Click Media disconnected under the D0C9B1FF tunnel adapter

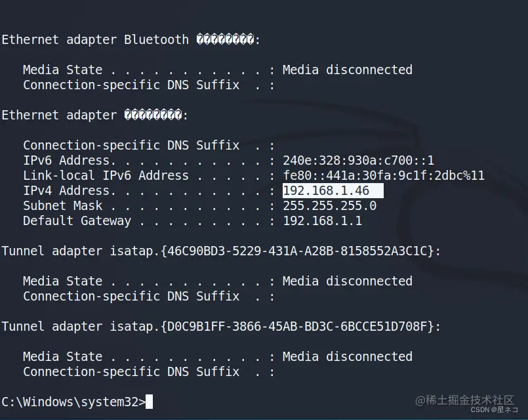(348, 357)
